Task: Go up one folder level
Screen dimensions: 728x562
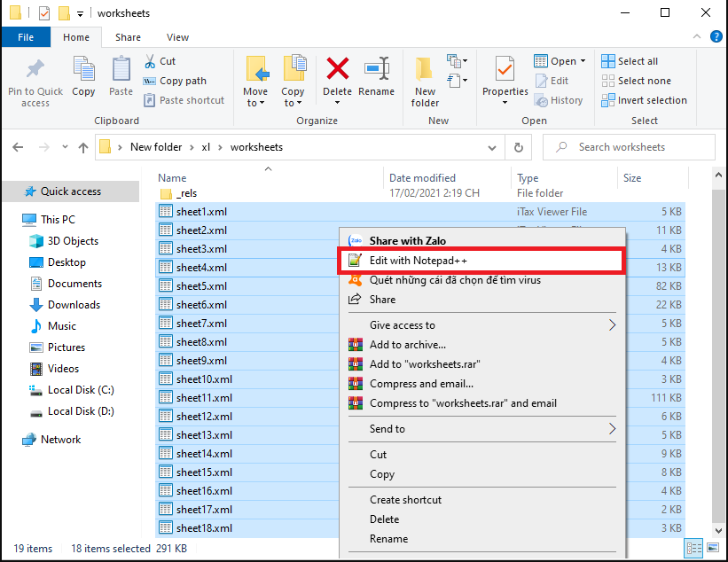Action: [x=83, y=147]
